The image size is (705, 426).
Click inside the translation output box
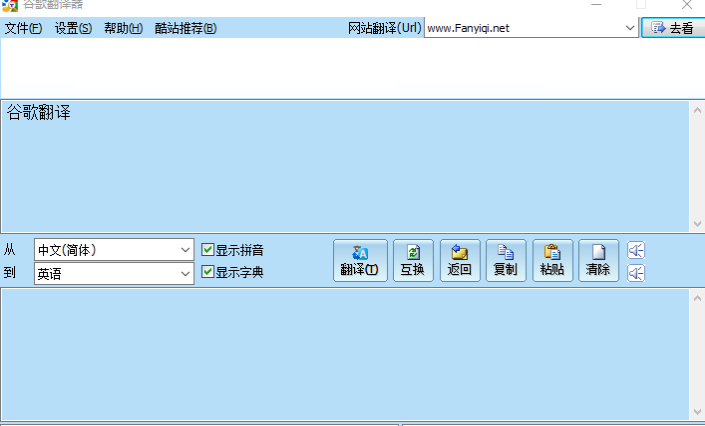[x=345, y=354]
